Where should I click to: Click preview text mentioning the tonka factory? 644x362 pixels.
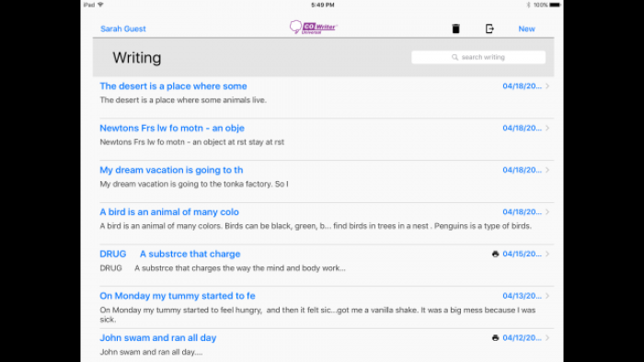click(194, 184)
